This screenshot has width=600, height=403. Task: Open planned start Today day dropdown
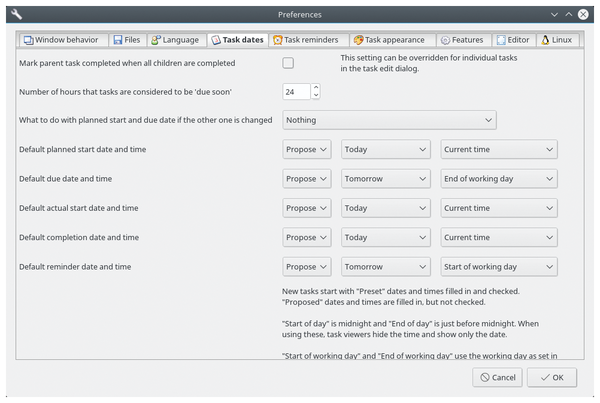tap(386, 150)
